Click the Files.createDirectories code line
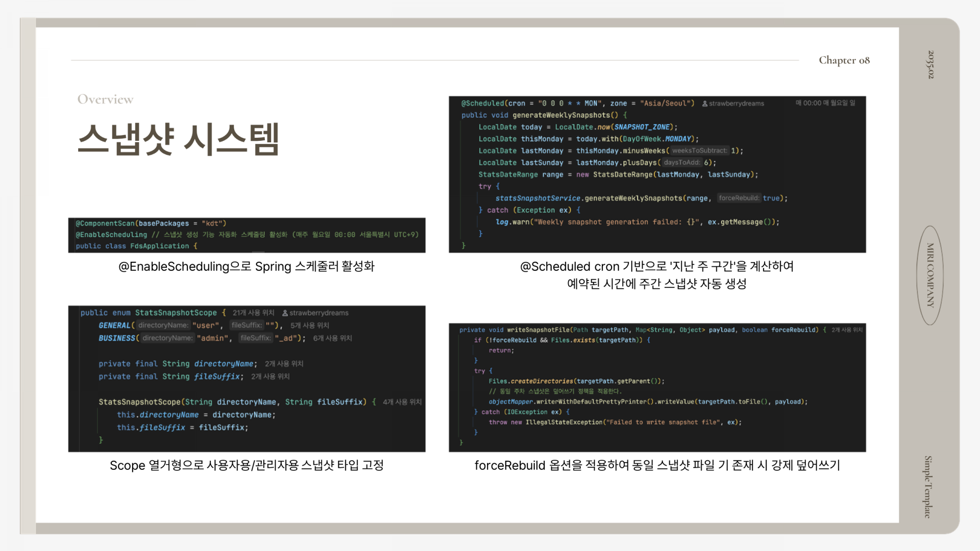Viewport: 980px width, 551px height. [x=576, y=381]
